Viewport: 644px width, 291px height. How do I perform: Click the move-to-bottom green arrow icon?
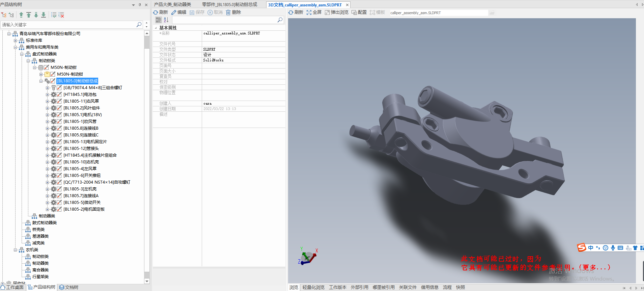(x=44, y=15)
